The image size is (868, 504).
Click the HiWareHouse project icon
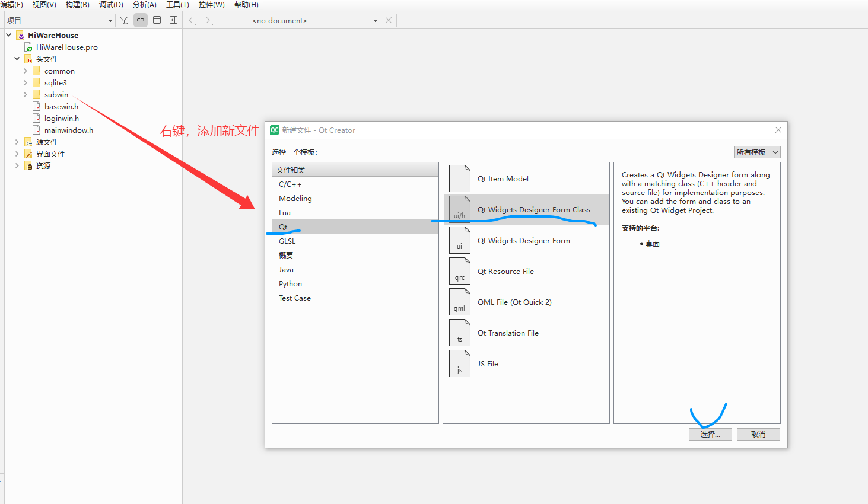click(20, 36)
